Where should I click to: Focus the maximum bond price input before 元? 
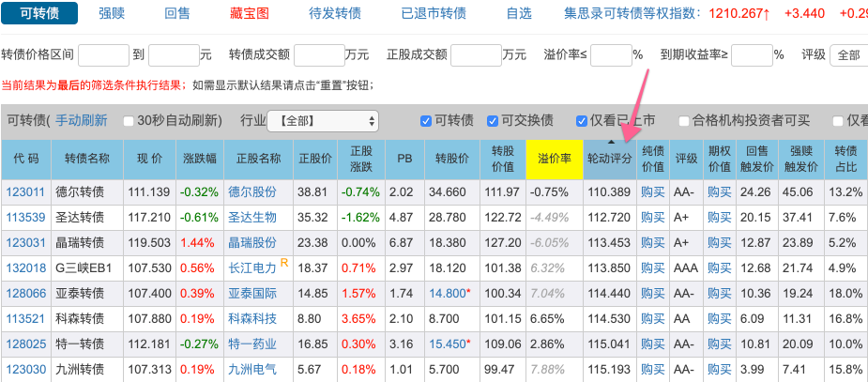click(x=174, y=54)
